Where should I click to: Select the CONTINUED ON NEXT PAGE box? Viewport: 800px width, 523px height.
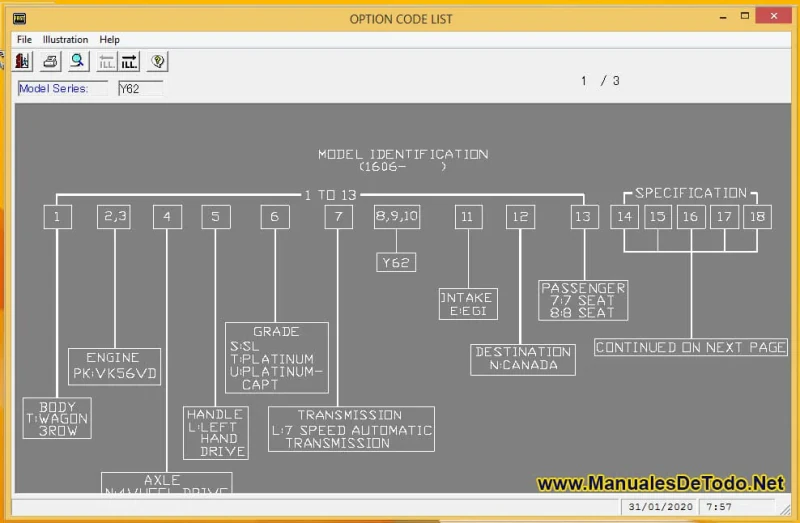[x=690, y=347]
